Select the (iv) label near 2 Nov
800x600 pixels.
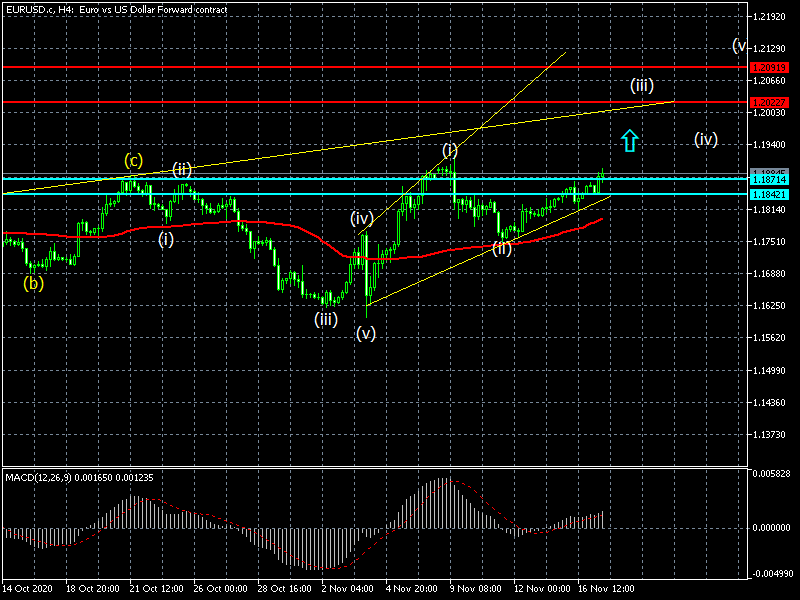[x=361, y=217]
